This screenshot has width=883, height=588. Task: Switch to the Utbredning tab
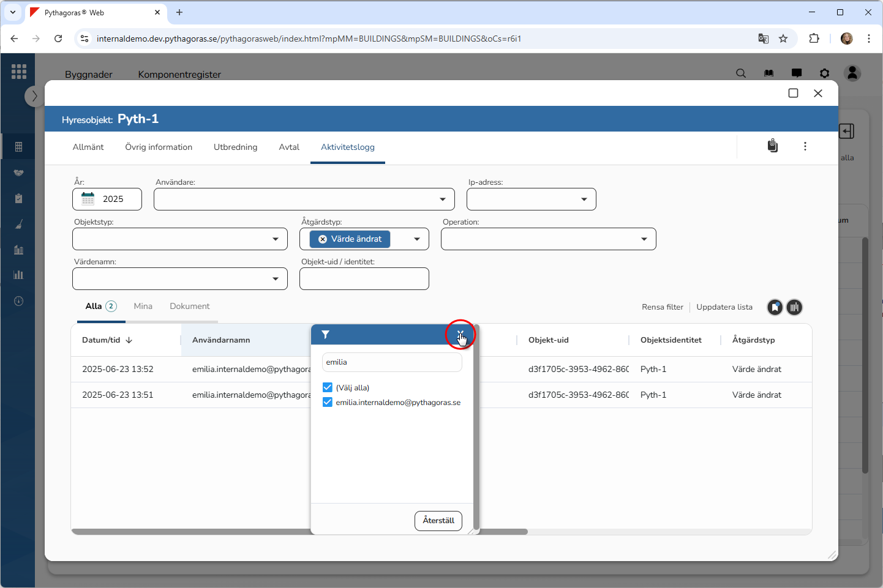(x=235, y=147)
